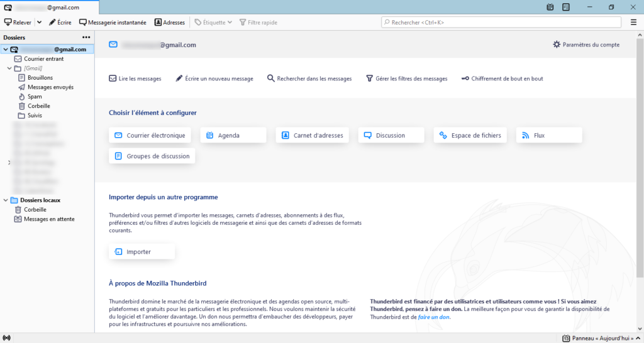Click Écrire un nouveau message

click(214, 79)
